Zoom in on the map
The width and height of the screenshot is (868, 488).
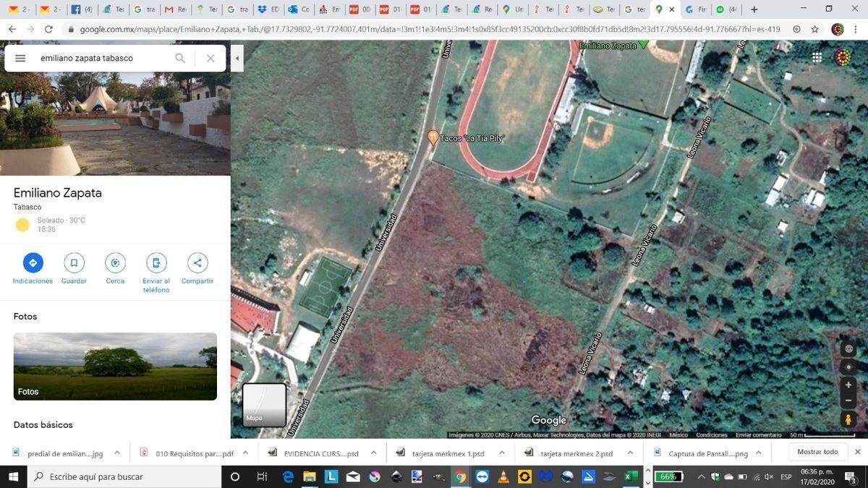pos(848,385)
